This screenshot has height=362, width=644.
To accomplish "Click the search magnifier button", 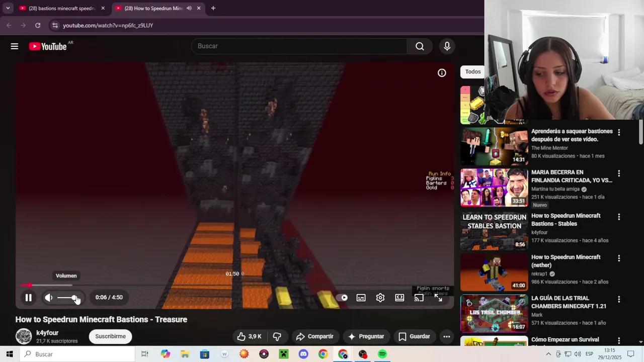I will point(420,46).
